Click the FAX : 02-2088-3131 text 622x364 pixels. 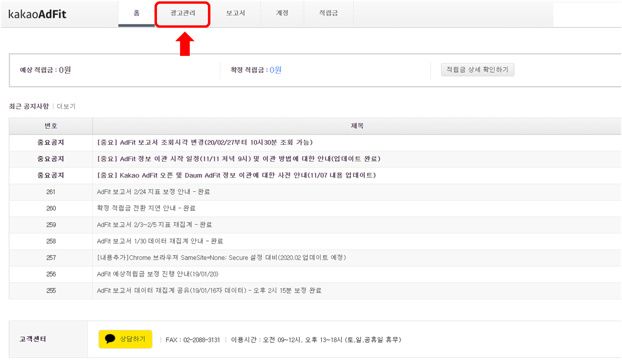click(193, 340)
